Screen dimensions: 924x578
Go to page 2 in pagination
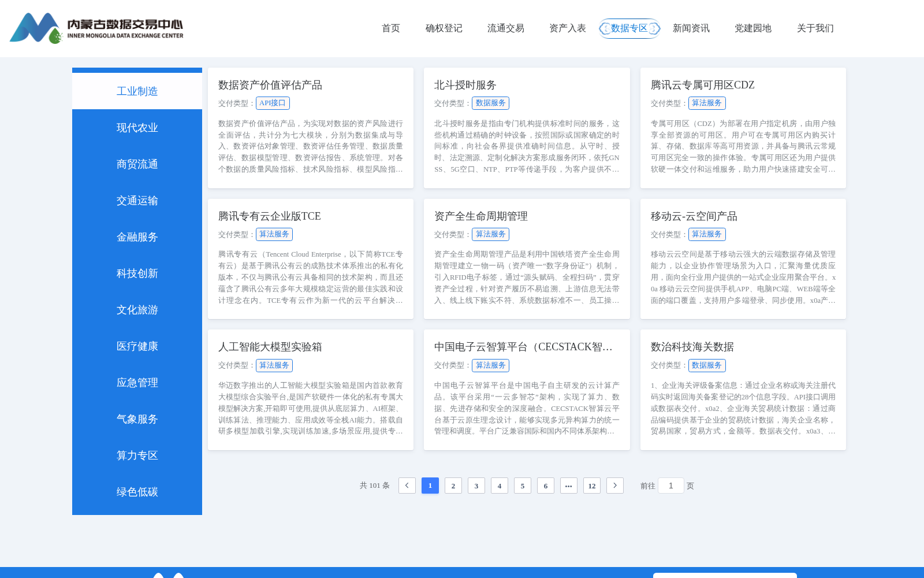(453, 486)
